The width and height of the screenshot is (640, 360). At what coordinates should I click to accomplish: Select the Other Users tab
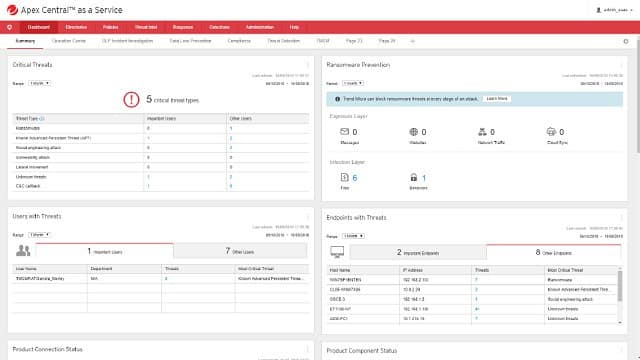click(x=240, y=251)
